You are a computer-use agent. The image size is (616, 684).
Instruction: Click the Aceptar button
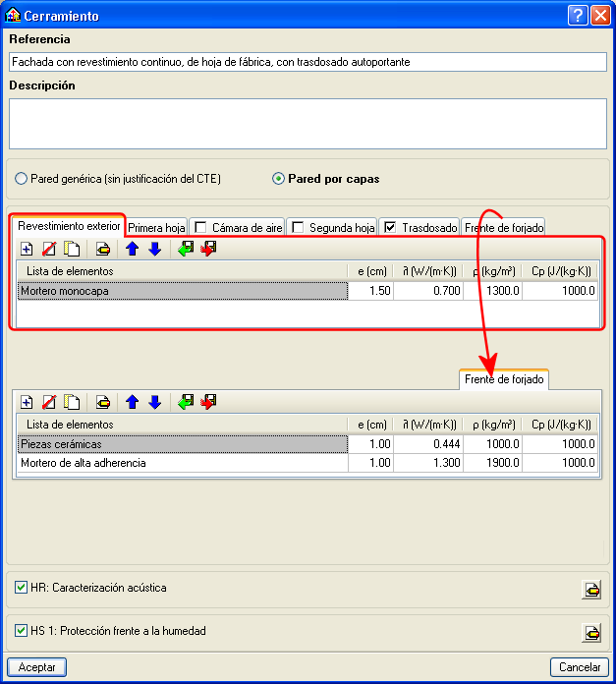(x=37, y=667)
